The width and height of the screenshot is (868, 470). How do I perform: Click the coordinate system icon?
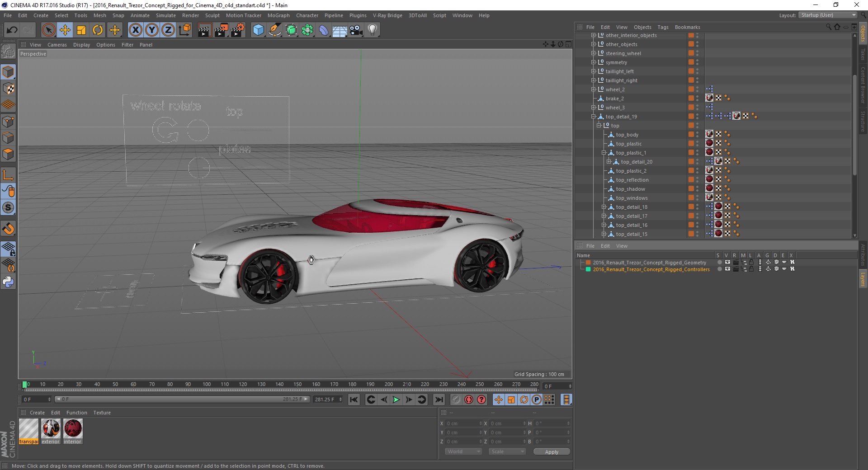(185, 30)
